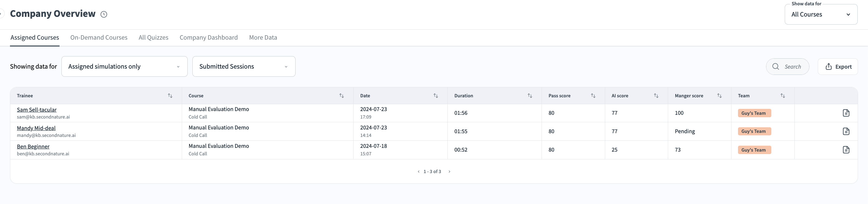Click the Export button
Viewport: 868px width, 204px height.
tap(838, 67)
